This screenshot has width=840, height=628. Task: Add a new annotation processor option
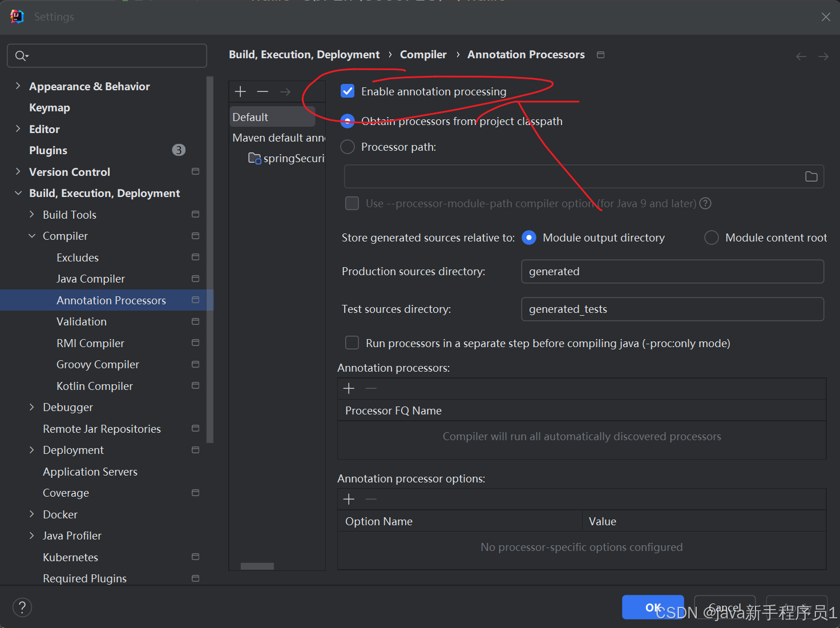pos(349,499)
